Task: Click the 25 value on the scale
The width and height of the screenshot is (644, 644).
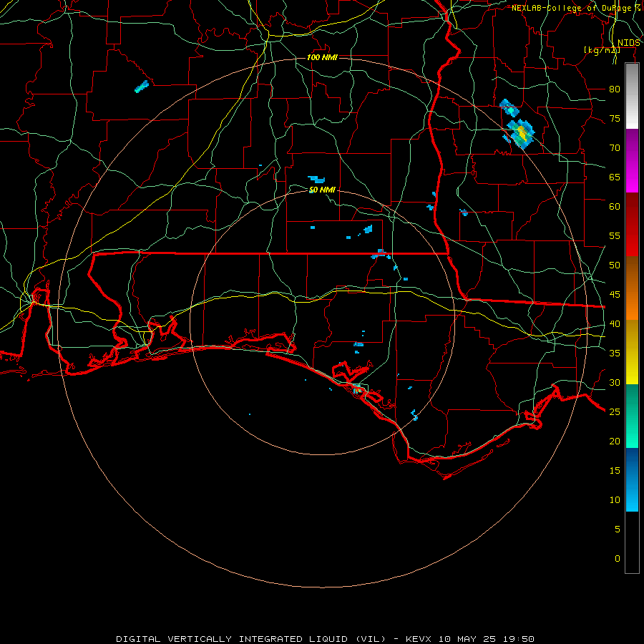Action: click(615, 412)
